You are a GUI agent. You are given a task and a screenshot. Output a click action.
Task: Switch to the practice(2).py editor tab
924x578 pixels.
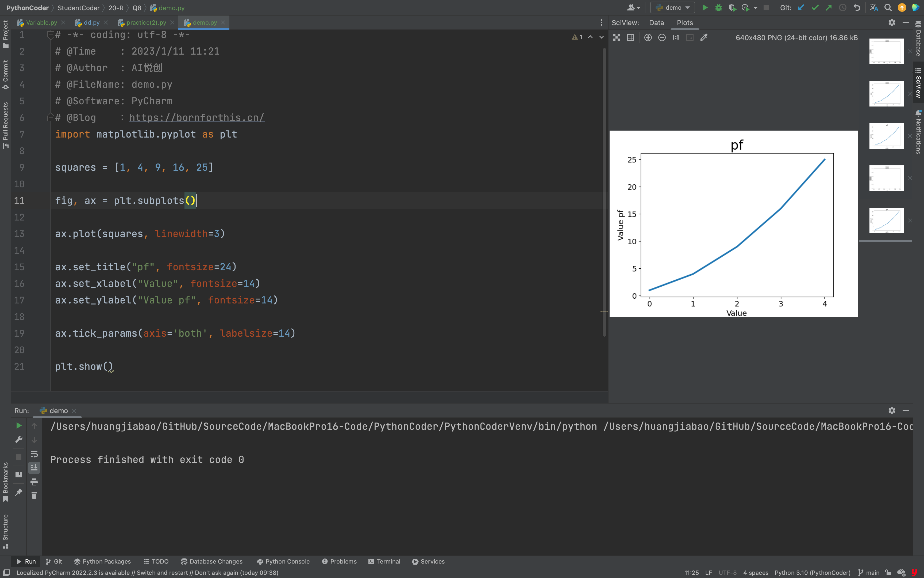pos(146,22)
